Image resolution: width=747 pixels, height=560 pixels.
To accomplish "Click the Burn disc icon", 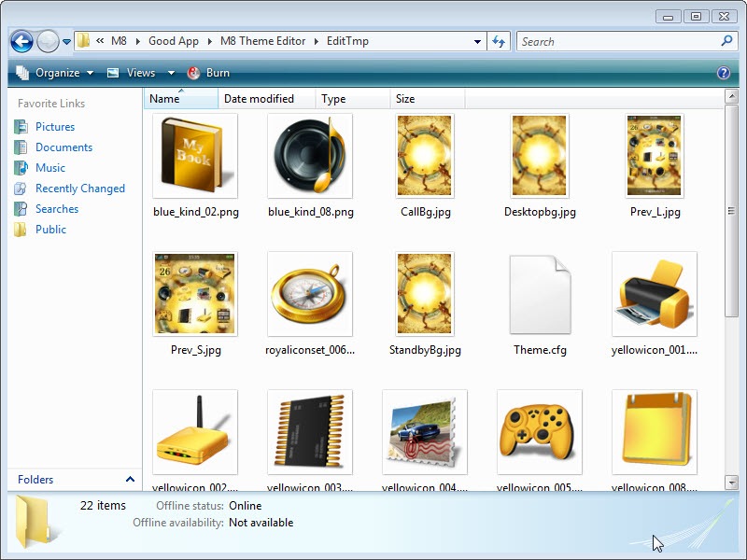I will (x=193, y=73).
